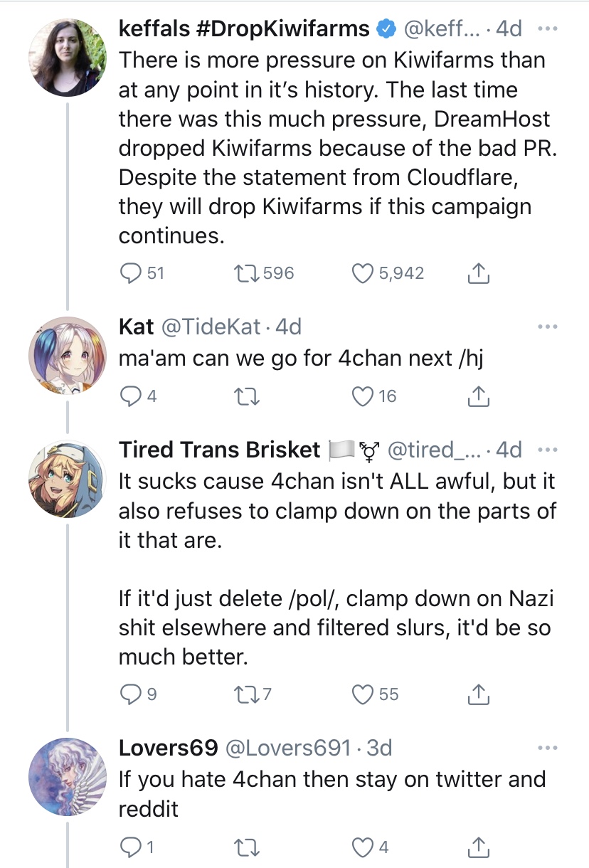Share Kat's tweet

479,396
